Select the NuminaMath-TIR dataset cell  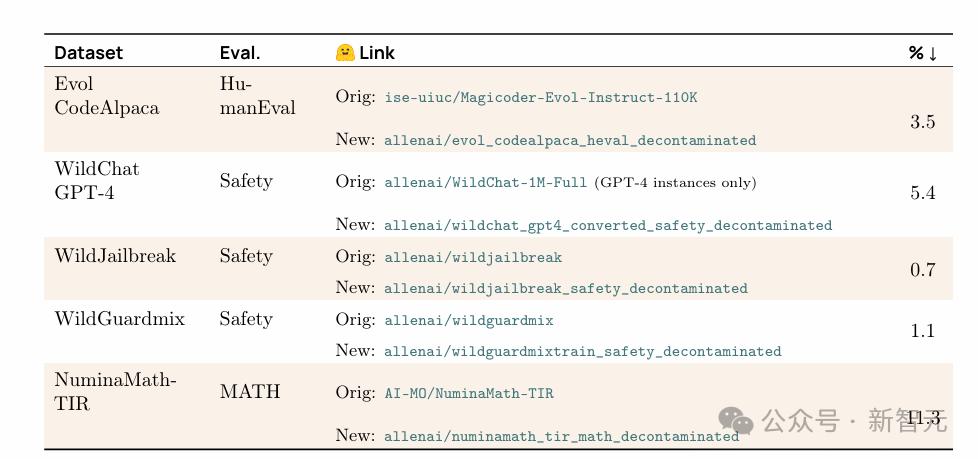tap(116, 392)
